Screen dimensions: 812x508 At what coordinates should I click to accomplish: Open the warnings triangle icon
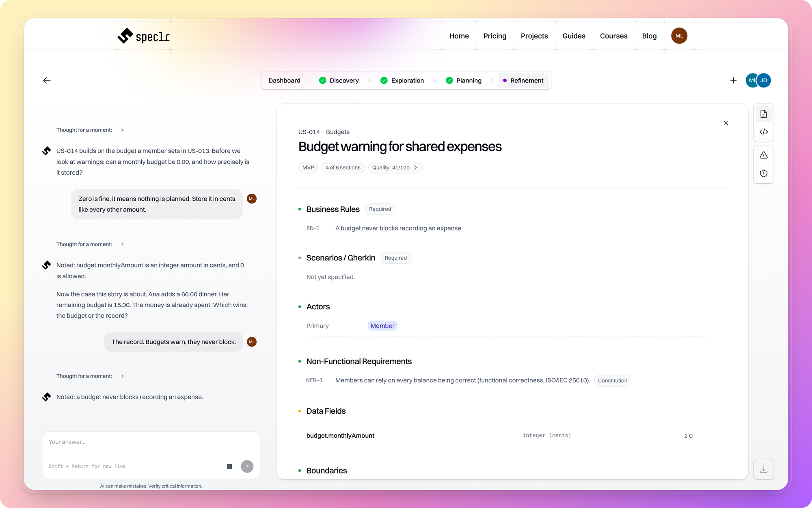point(763,155)
